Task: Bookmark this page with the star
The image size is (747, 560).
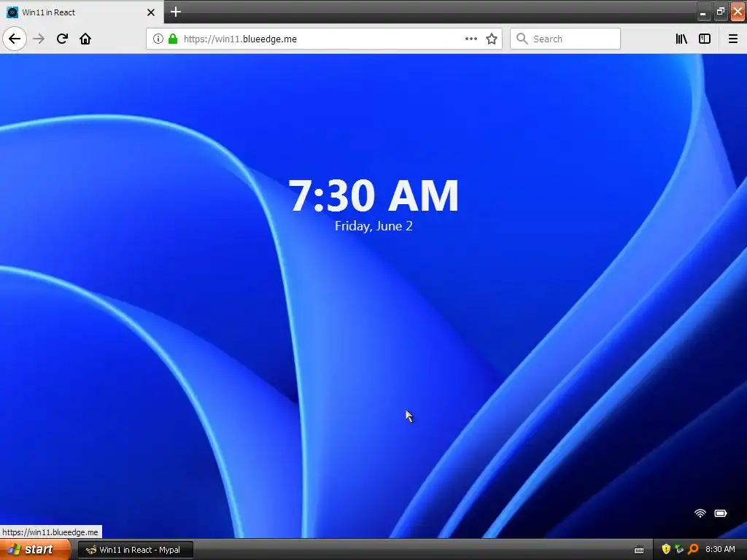Action: pos(492,39)
